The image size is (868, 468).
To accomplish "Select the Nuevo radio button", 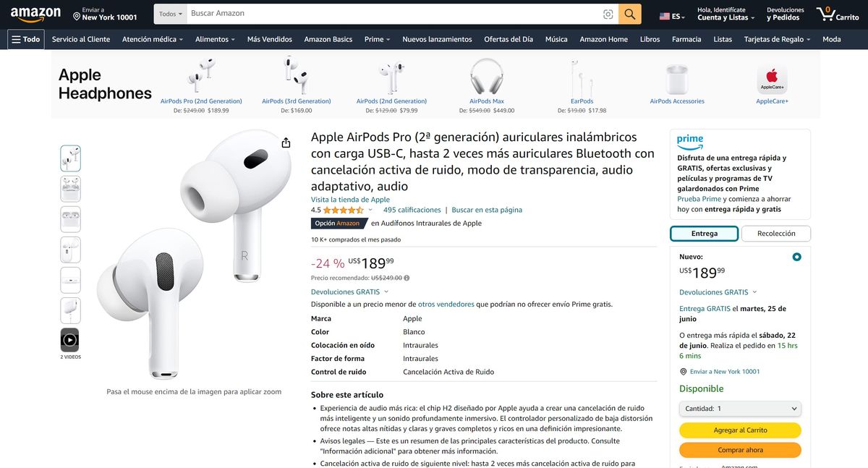I will coord(796,257).
